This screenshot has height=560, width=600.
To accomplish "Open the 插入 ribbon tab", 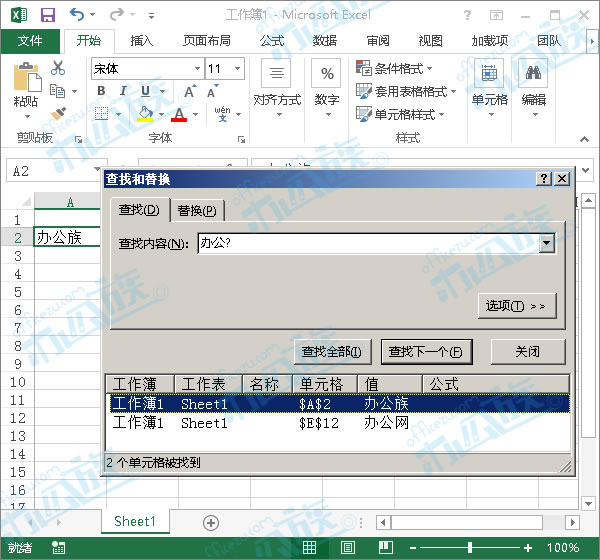I will coord(142,41).
